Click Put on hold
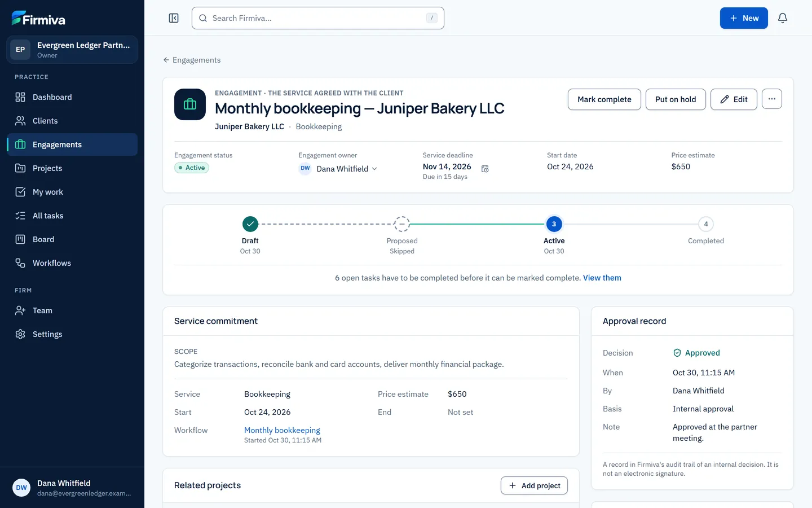812x508 pixels. coord(676,99)
